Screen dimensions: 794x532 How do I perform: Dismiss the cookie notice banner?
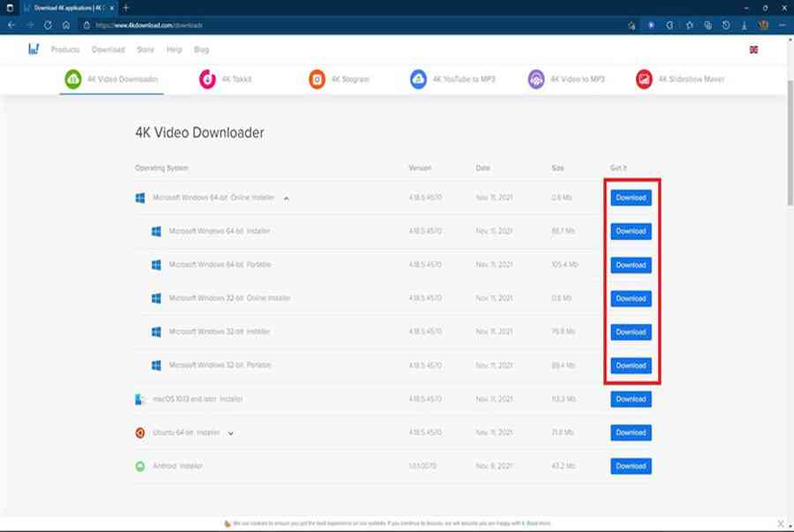coord(780,523)
